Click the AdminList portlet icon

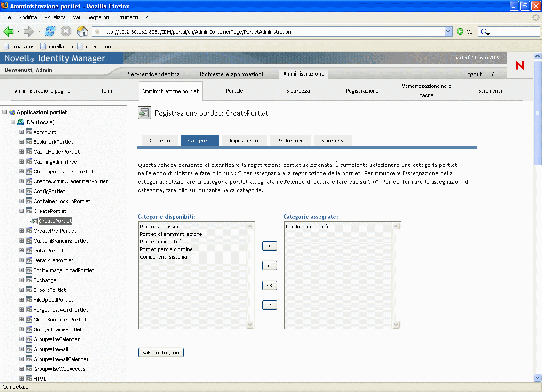point(29,132)
